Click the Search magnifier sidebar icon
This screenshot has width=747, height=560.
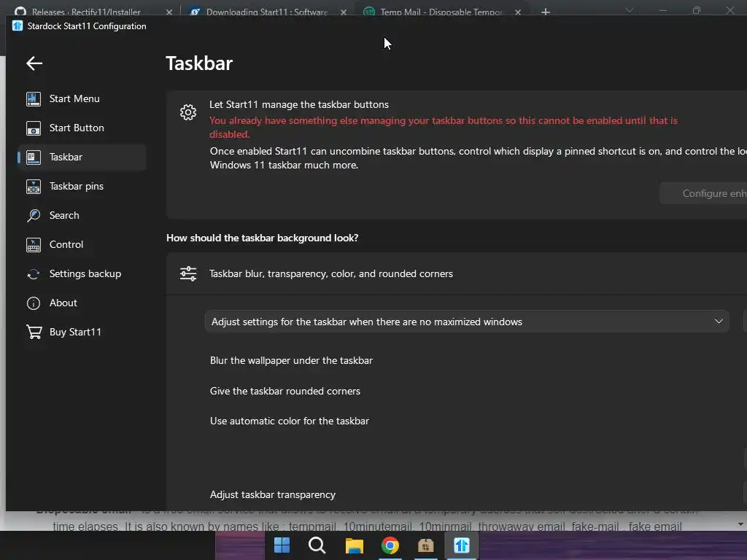[34, 215]
